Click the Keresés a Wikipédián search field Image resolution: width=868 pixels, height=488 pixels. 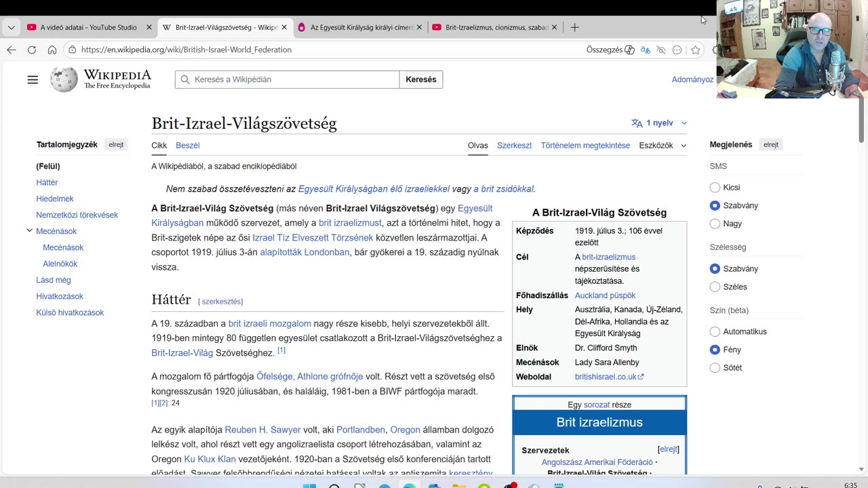(x=287, y=79)
